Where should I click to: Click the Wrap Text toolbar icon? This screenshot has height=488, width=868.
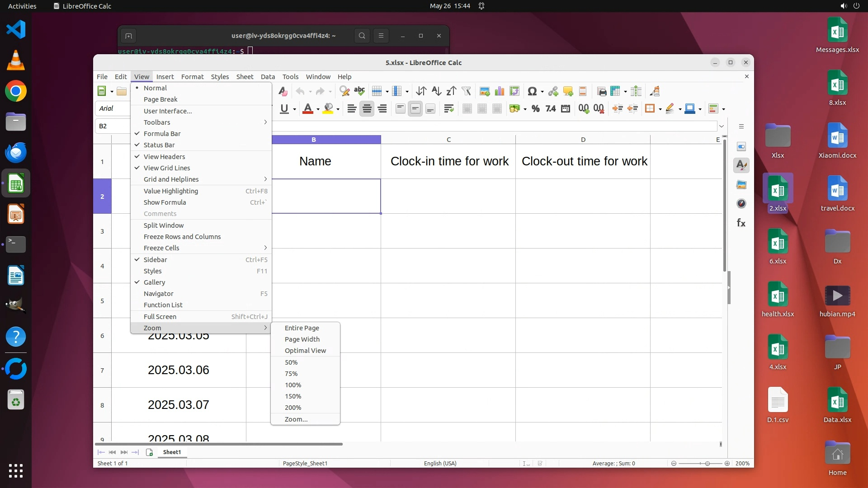(448, 108)
